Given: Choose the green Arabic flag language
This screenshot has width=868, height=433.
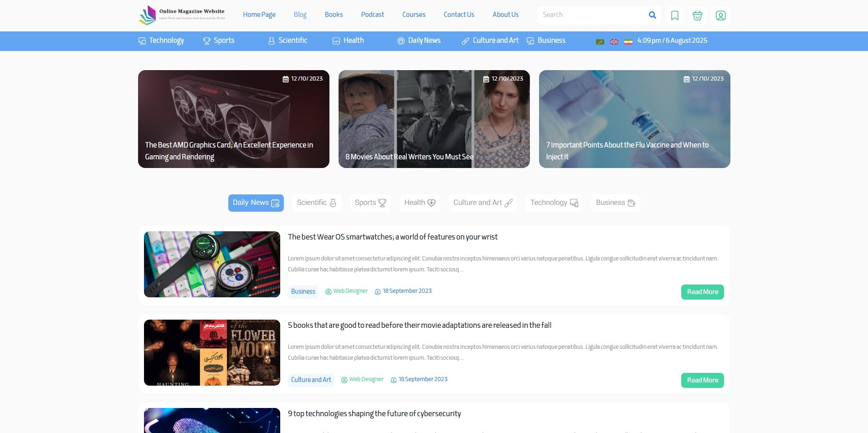Looking at the screenshot, I should point(600,41).
